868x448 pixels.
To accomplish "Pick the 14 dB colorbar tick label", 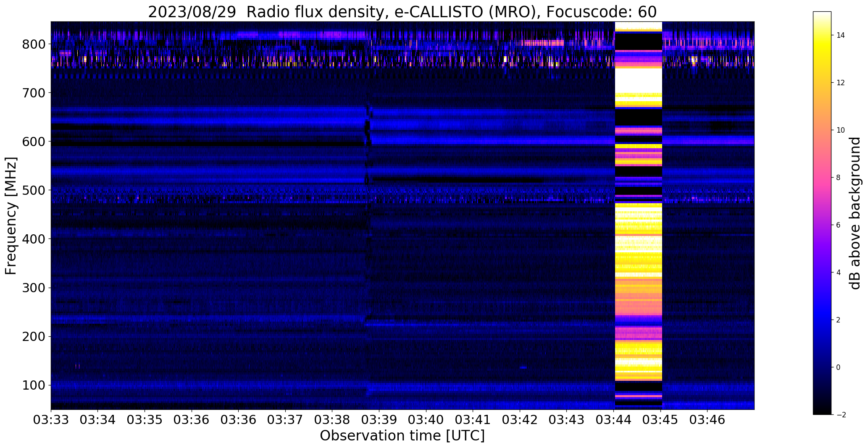I will click(x=841, y=35).
